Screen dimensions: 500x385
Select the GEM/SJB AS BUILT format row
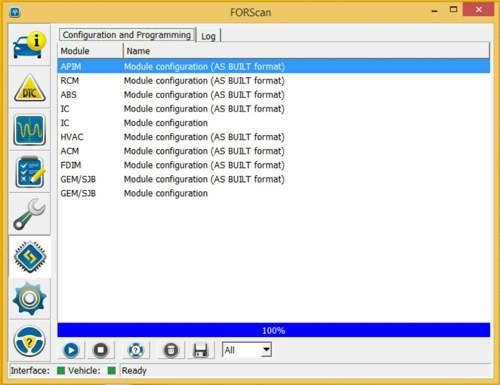(x=274, y=179)
